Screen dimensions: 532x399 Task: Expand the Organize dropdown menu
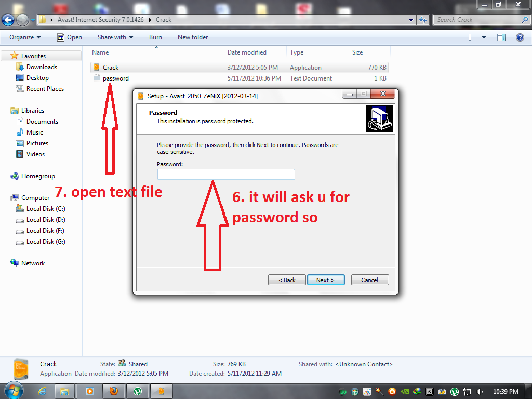(x=25, y=37)
